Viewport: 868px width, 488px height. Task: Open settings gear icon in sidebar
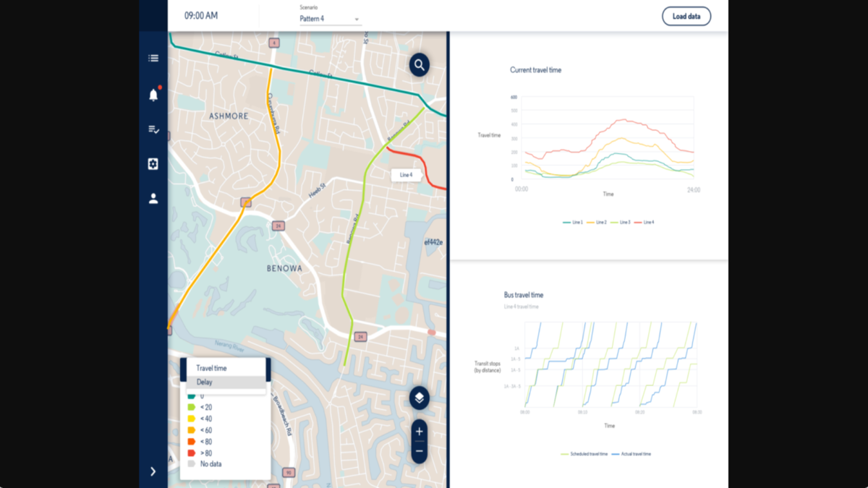(153, 164)
